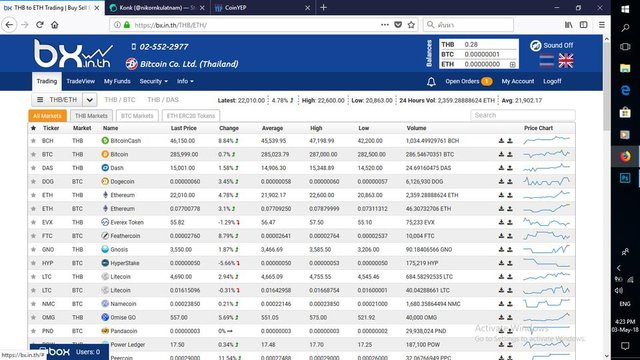Toggle favorite star for Dash row

click(33, 168)
